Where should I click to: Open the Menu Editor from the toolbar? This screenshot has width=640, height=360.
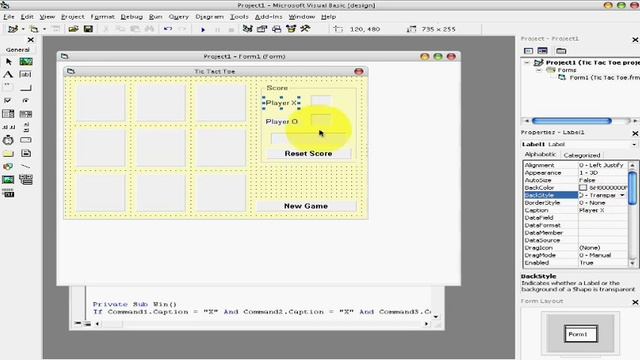pos(56,29)
